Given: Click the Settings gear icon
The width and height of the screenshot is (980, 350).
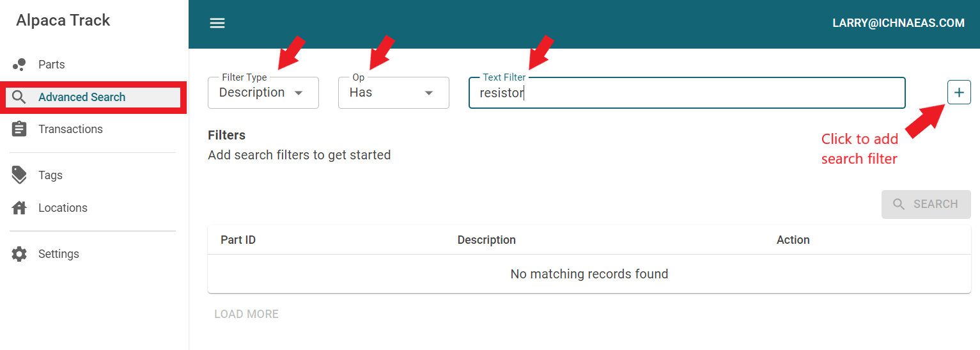Looking at the screenshot, I should pyautogui.click(x=19, y=254).
